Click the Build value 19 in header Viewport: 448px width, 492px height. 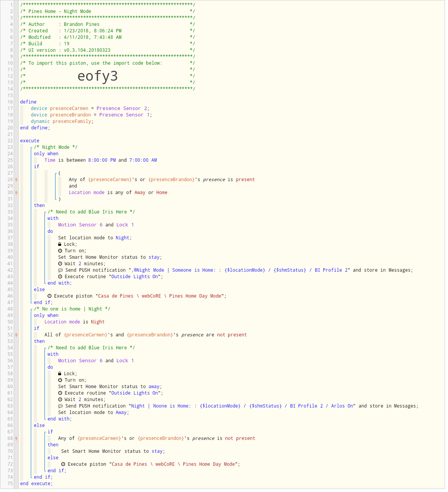click(67, 44)
